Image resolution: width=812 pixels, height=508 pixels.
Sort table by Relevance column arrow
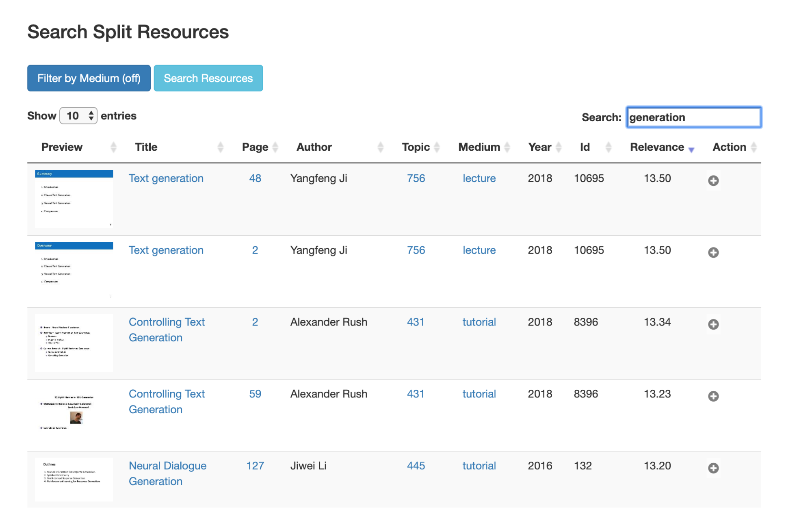(691, 149)
